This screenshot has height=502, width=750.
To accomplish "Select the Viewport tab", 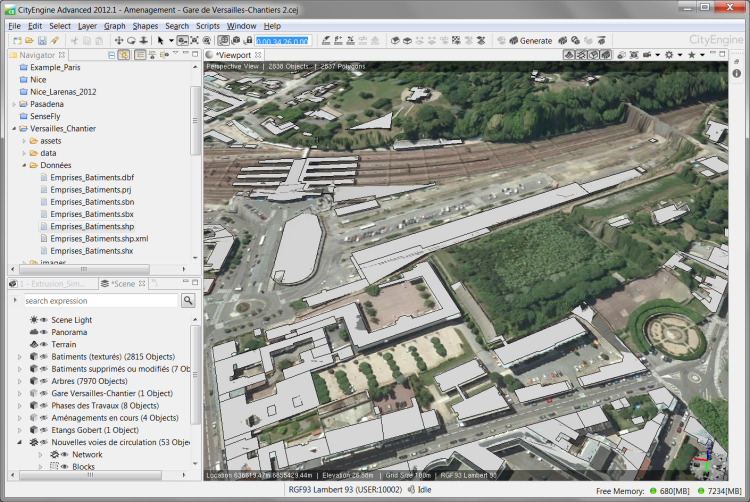I will [233, 55].
